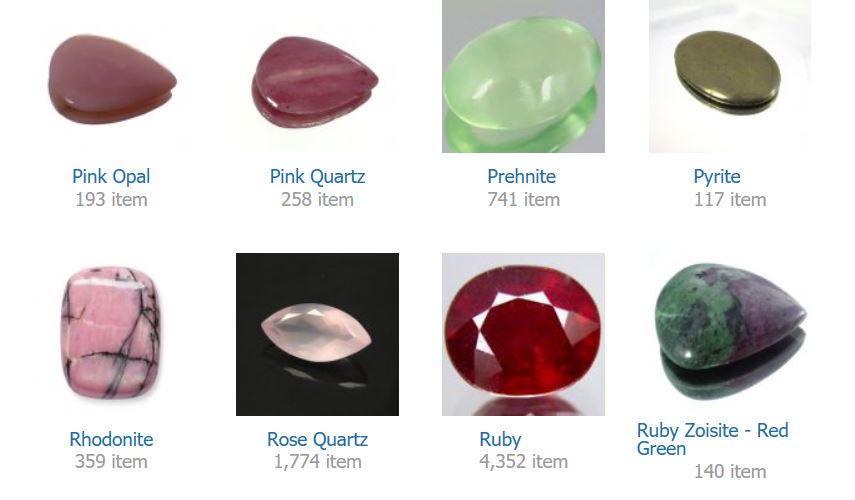Visit the Rose Quartz category link
Viewport: 855px width, 500px height.
tap(317, 439)
